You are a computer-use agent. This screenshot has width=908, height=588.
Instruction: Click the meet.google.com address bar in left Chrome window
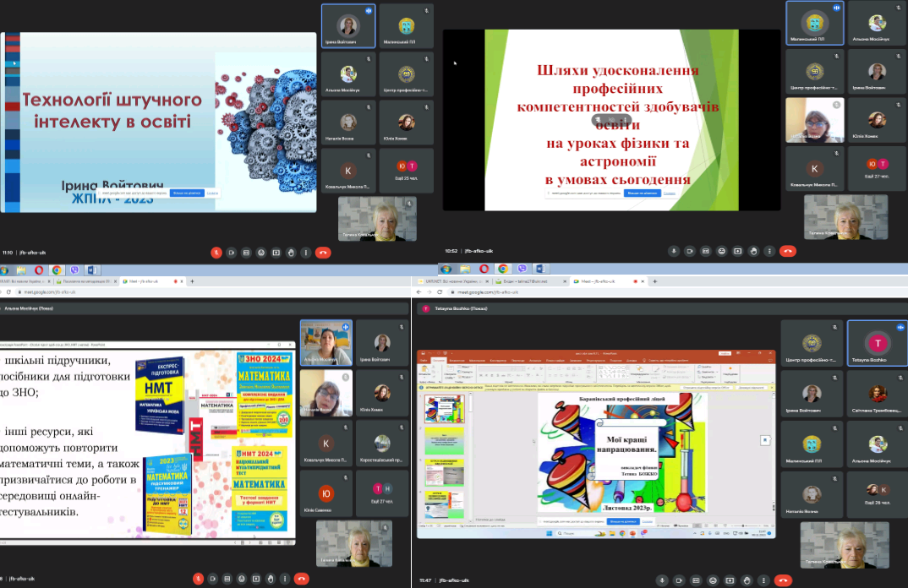56,292
